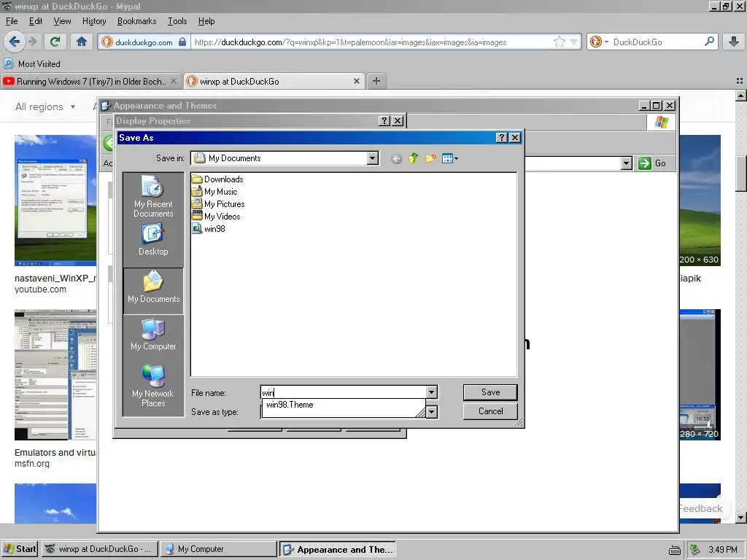The image size is (747, 560).
Task: Click the File name text field
Action: pos(344,392)
